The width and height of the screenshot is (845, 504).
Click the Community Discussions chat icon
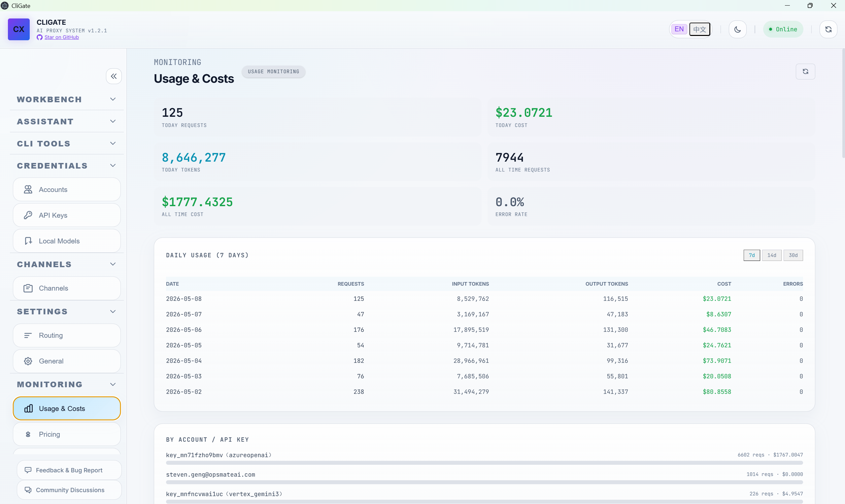28,490
